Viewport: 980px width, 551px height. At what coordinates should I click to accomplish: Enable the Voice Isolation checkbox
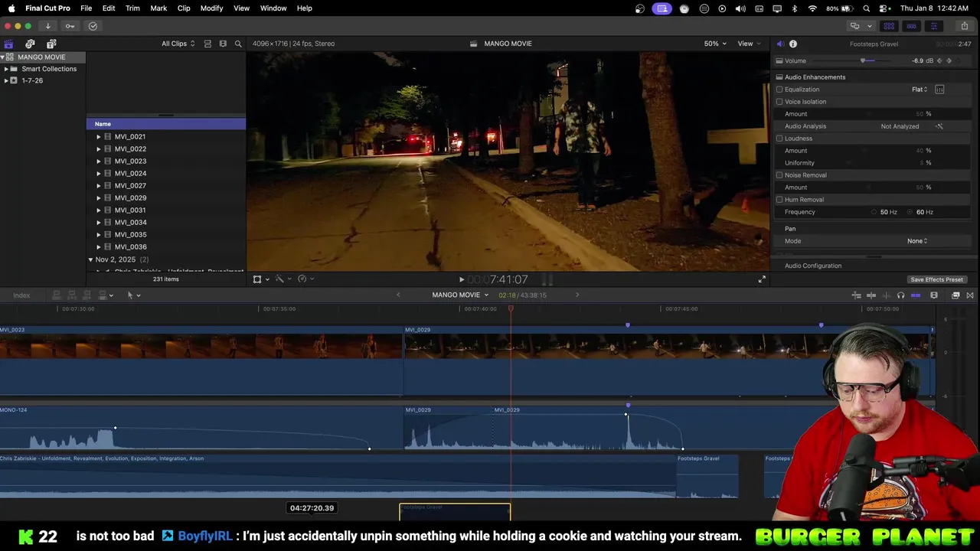(x=779, y=102)
